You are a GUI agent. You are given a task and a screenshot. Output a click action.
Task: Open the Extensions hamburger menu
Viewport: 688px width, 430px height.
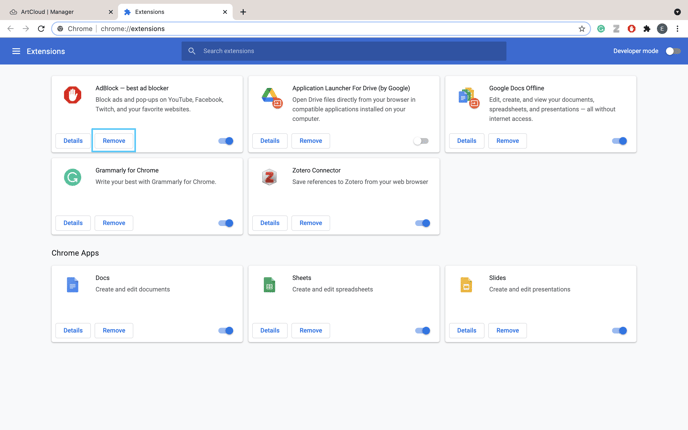(16, 51)
